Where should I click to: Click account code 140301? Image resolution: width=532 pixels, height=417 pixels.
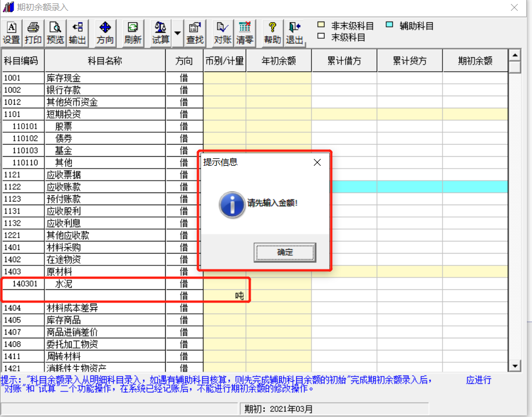pyautogui.click(x=25, y=284)
